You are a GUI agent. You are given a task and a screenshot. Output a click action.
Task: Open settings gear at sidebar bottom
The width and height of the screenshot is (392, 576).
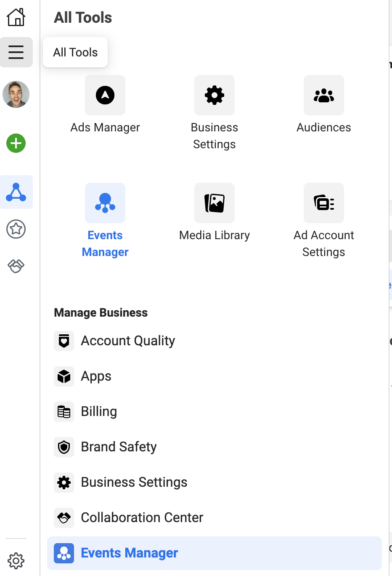16,561
